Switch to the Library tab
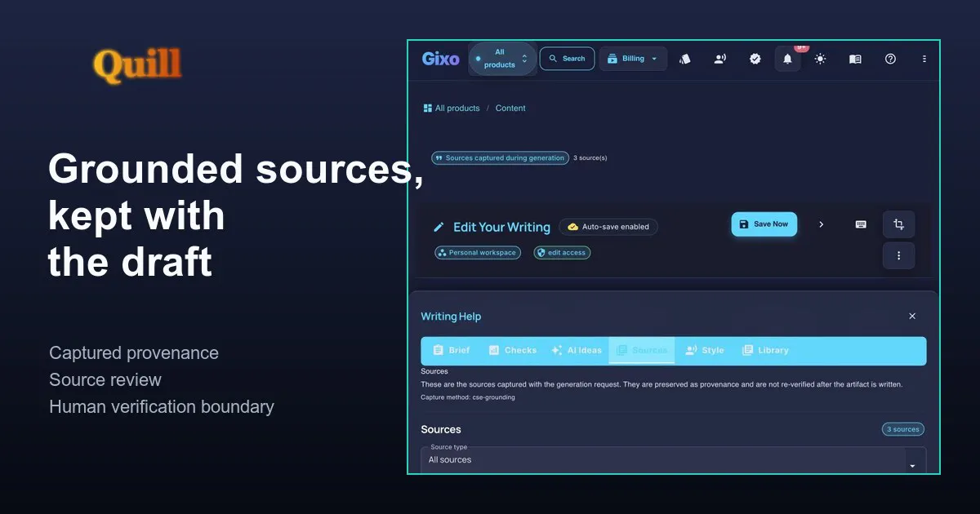This screenshot has height=514, width=980. (765, 350)
